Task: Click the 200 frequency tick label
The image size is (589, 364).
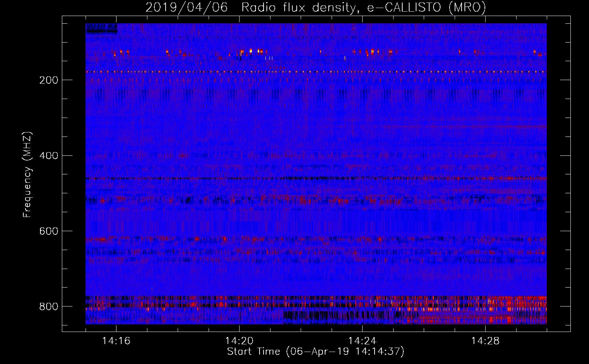Action: [x=49, y=80]
